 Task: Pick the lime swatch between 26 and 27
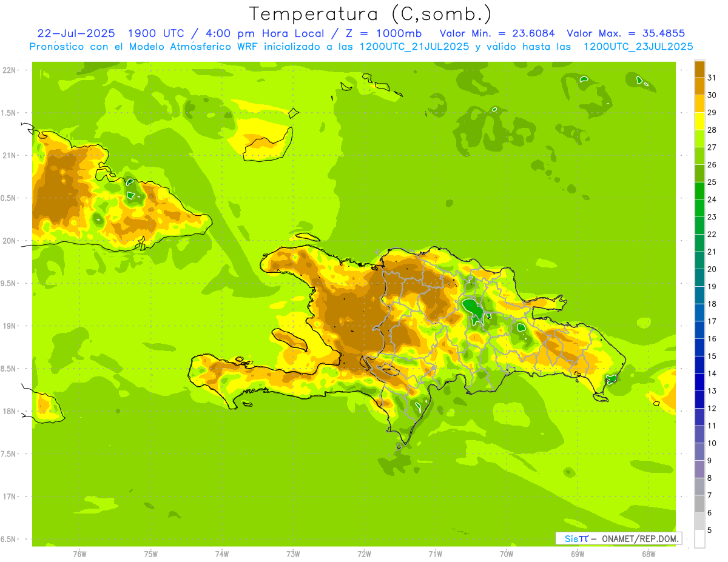[x=699, y=156]
